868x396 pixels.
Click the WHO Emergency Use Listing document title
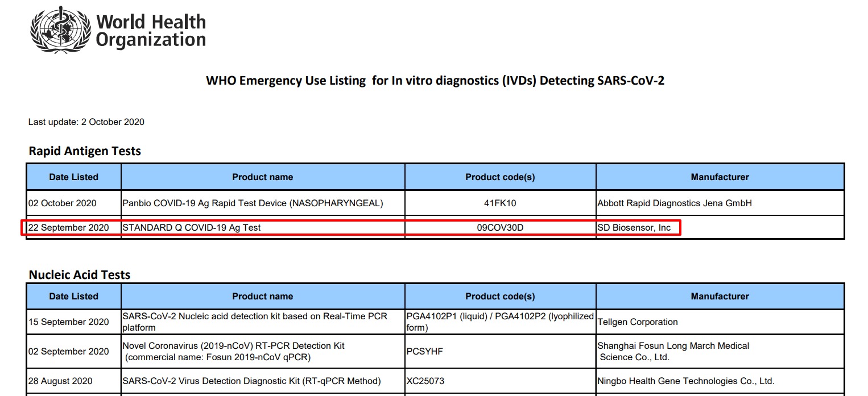tap(435, 80)
